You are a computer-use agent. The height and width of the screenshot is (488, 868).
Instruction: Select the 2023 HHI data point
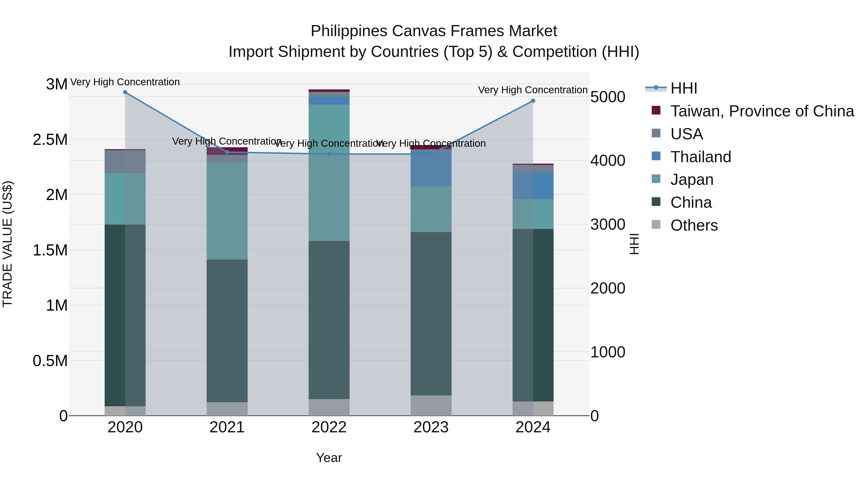pyautogui.click(x=431, y=154)
